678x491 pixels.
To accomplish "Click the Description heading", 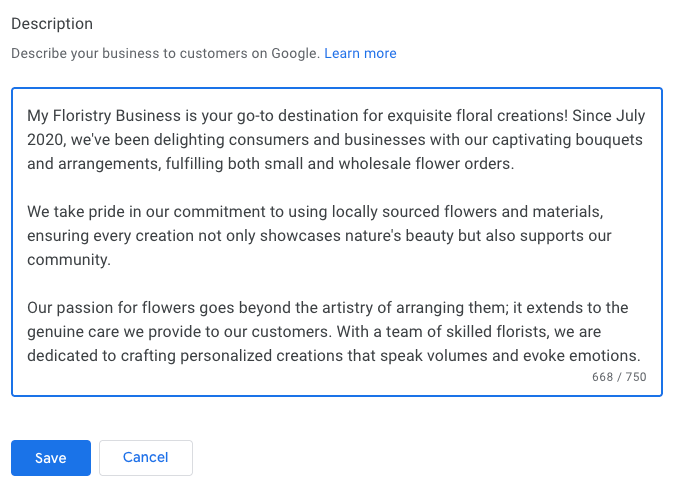I will pos(52,23).
